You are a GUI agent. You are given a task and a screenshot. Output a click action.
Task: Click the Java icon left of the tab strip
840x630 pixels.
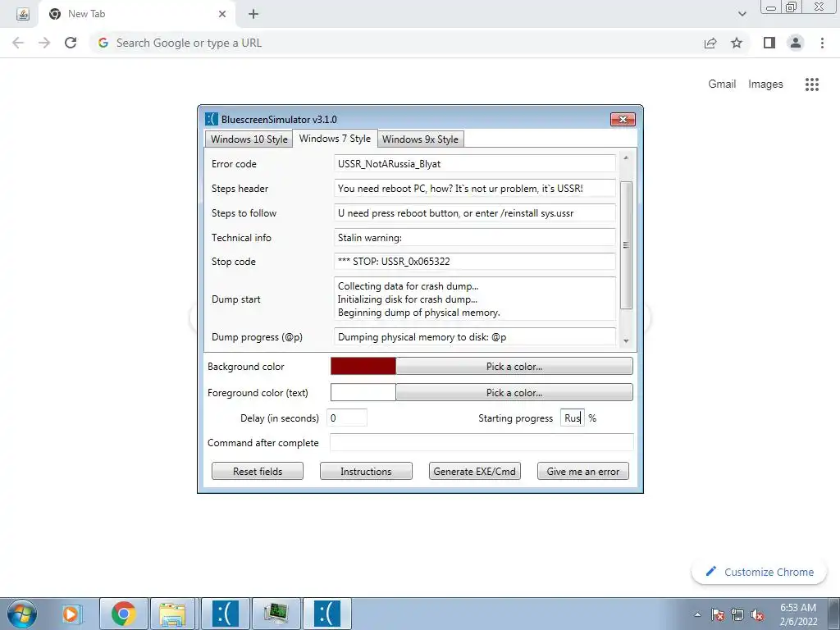point(22,14)
